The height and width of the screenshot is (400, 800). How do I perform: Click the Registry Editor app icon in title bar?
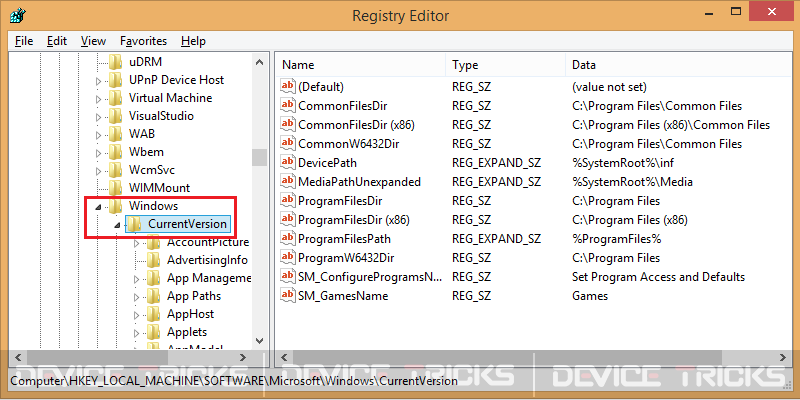(x=17, y=15)
